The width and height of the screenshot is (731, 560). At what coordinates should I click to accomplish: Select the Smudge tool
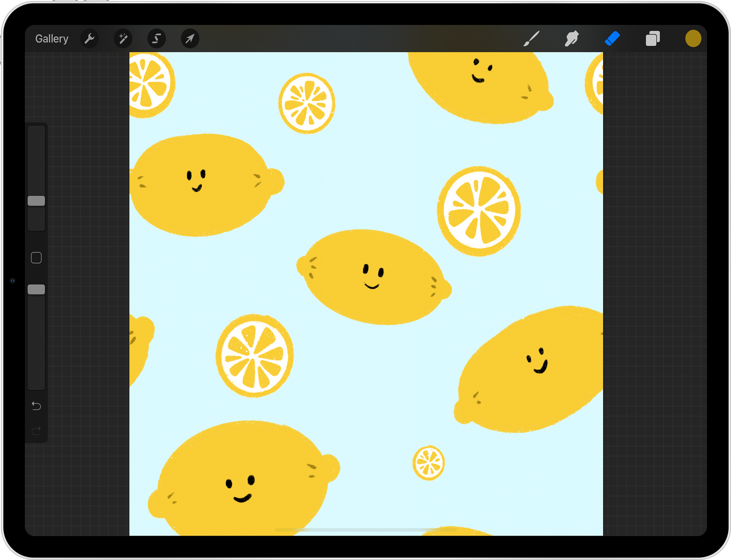point(572,39)
